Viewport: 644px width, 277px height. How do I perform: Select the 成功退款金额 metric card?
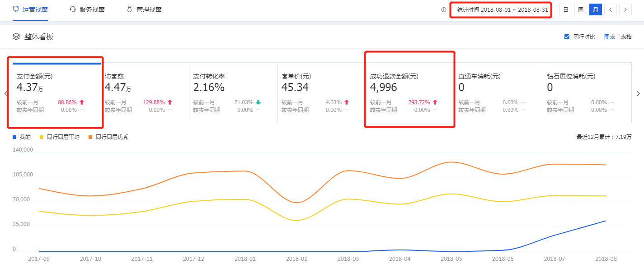(x=409, y=92)
